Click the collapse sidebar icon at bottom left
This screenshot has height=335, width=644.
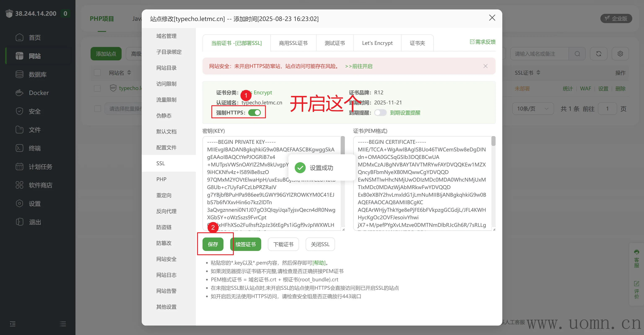pyautogui.click(x=13, y=324)
